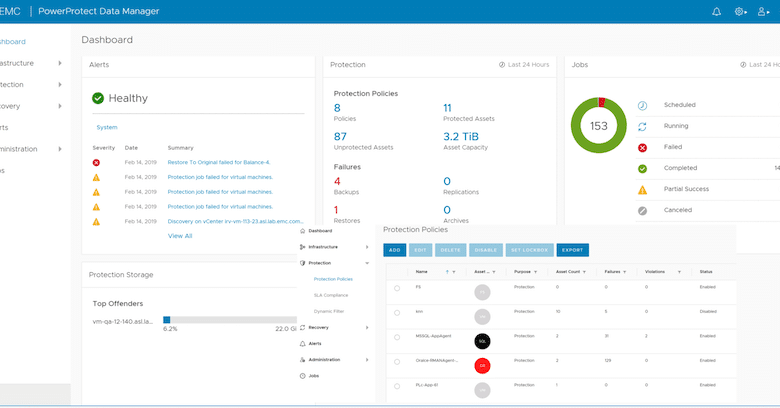The image size is (780, 408).
Task: Click the overlay menu Recovery icon
Action: point(302,327)
